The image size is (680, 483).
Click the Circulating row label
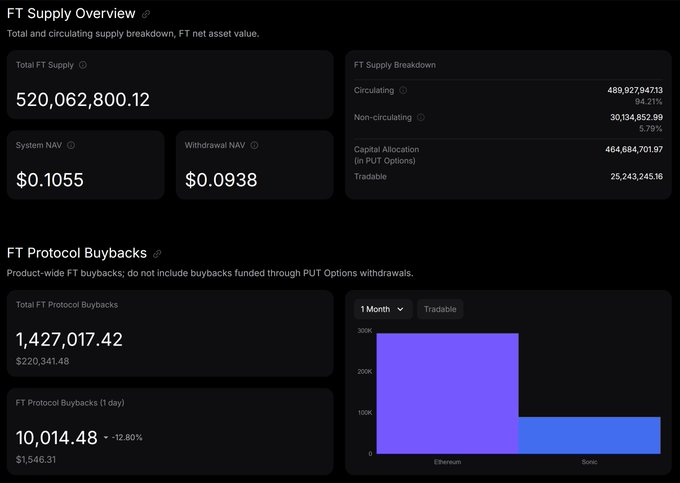(x=374, y=90)
